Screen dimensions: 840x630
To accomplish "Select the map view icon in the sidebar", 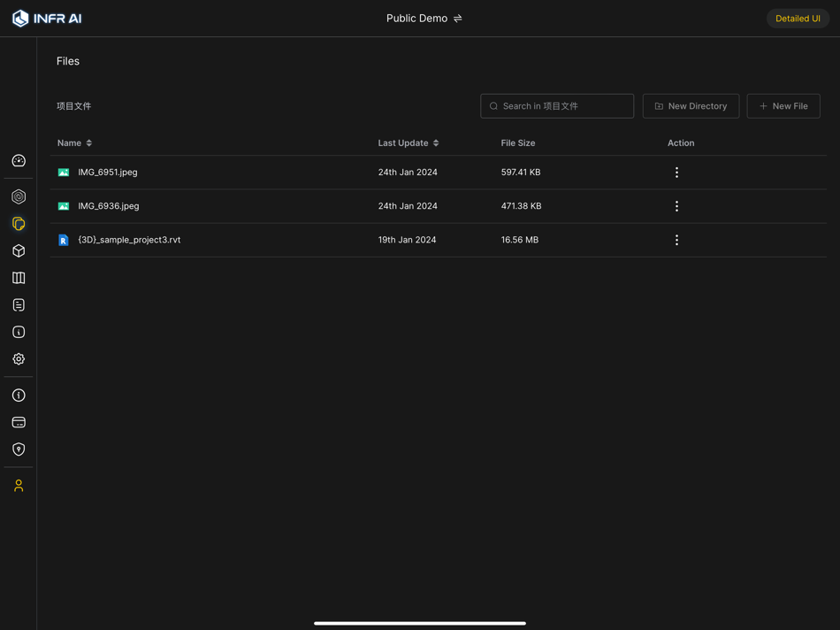I will coord(18,277).
